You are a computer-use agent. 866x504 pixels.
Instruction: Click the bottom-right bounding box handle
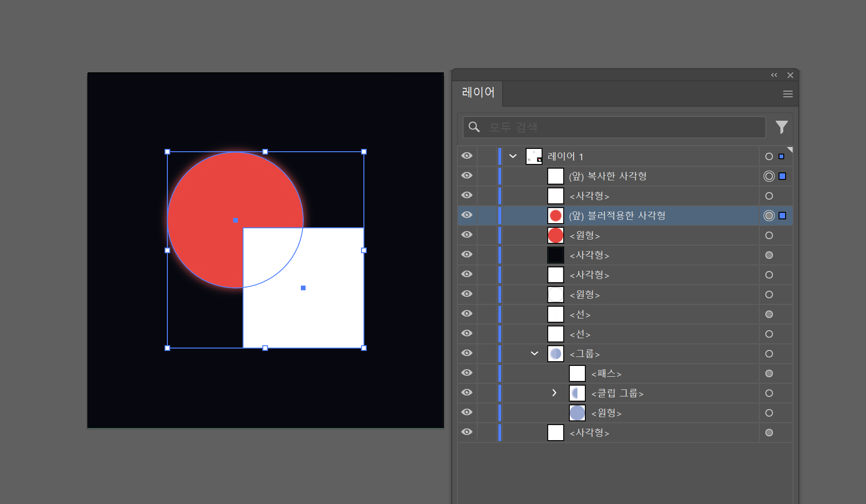364,348
